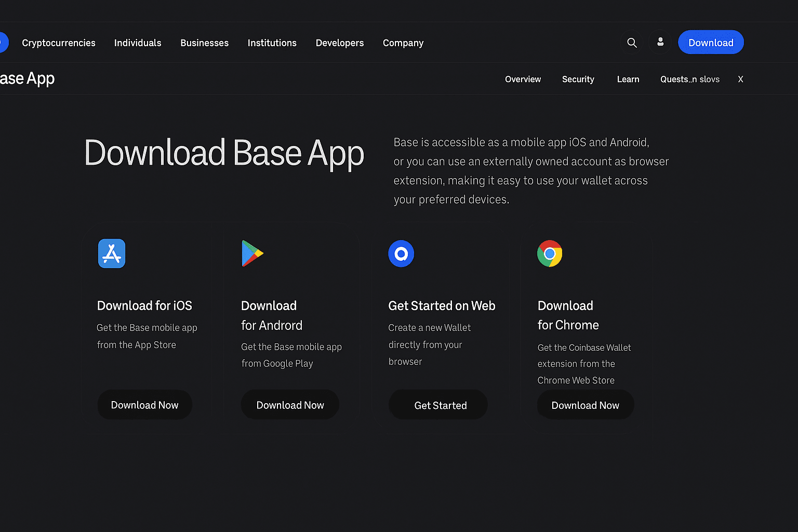Open the search icon in header
Viewport: 798px width, 532px height.
tap(632, 43)
